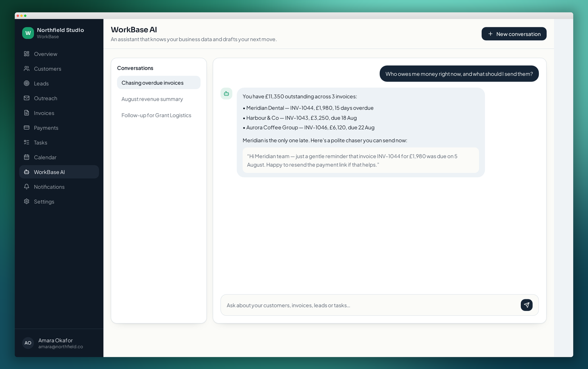
Task: Select Notifications label in sidebar
Action: [x=49, y=187]
